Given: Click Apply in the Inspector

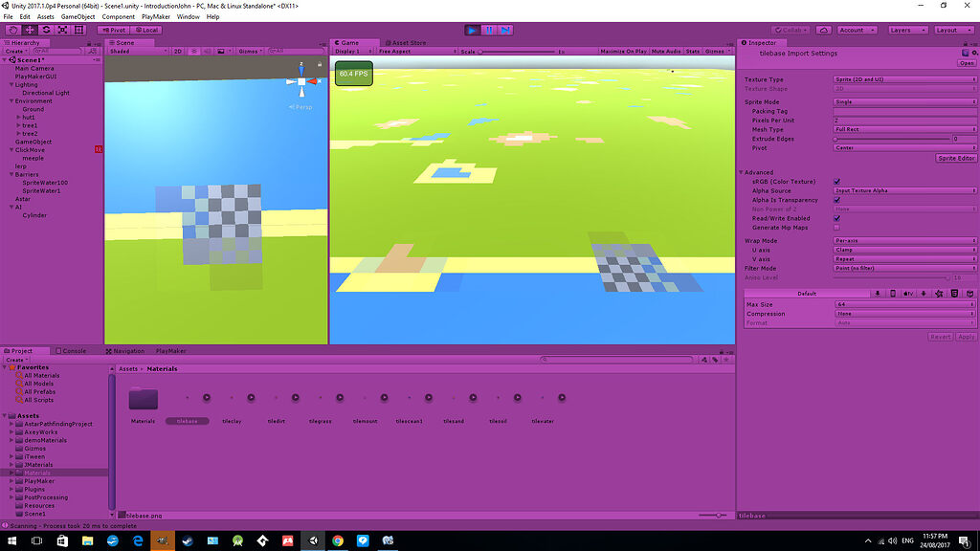Looking at the screenshot, I should coord(967,336).
